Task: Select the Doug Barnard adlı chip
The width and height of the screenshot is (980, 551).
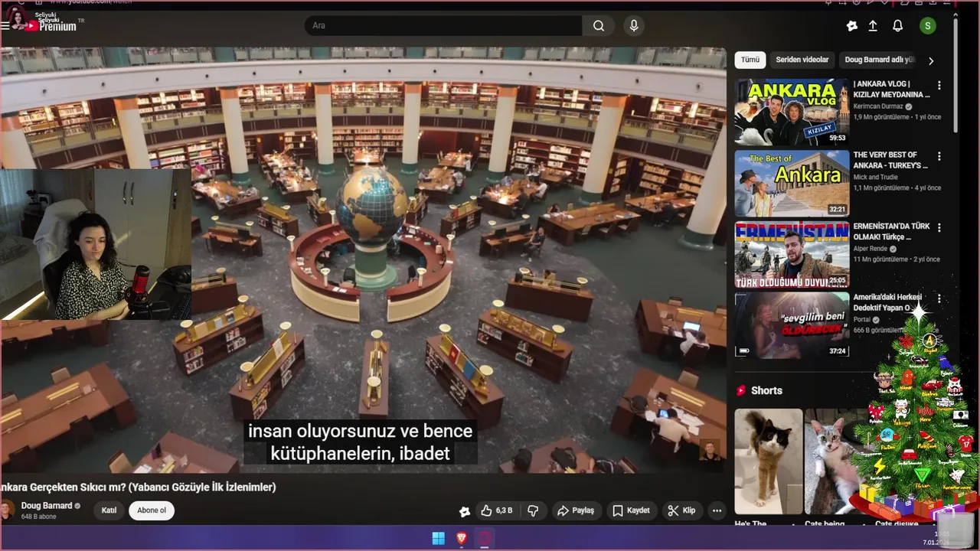Action: (x=879, y=60)
